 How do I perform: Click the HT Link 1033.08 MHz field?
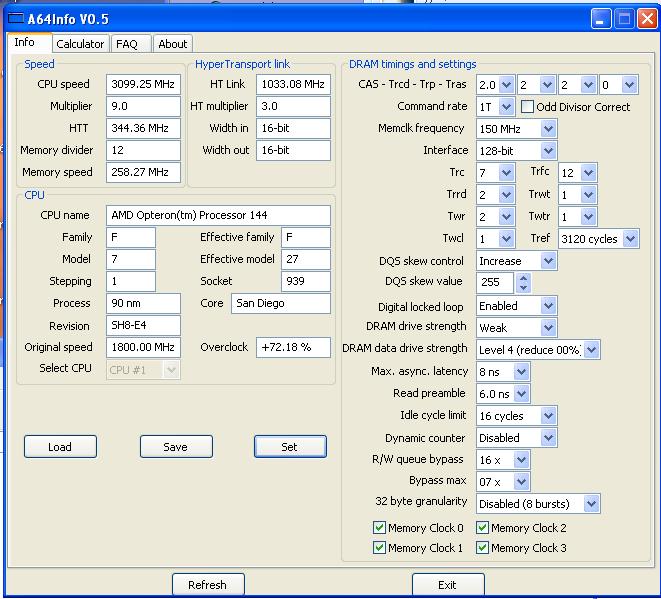[x=293, y=84]
